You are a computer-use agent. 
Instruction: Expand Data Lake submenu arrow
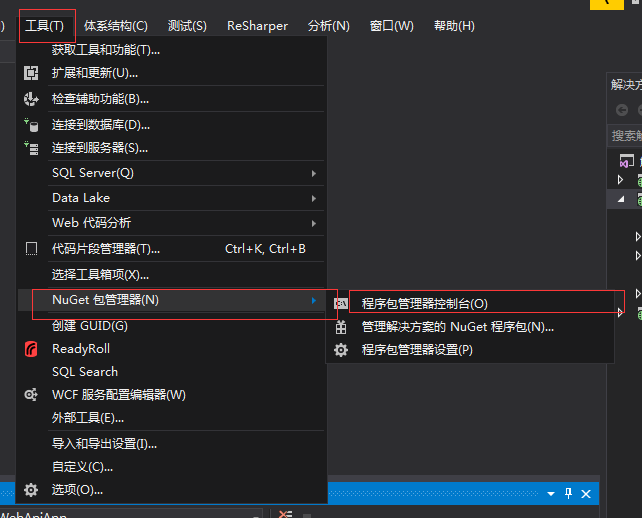(314, 199)
